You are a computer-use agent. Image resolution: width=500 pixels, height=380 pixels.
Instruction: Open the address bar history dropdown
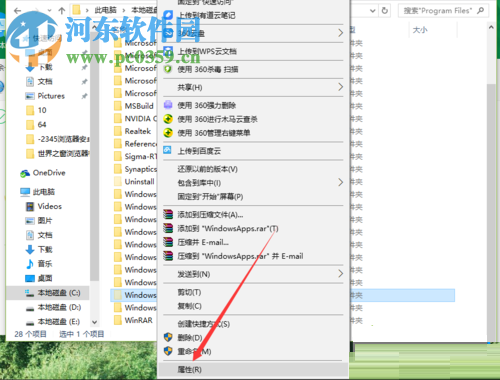point(373,11)
